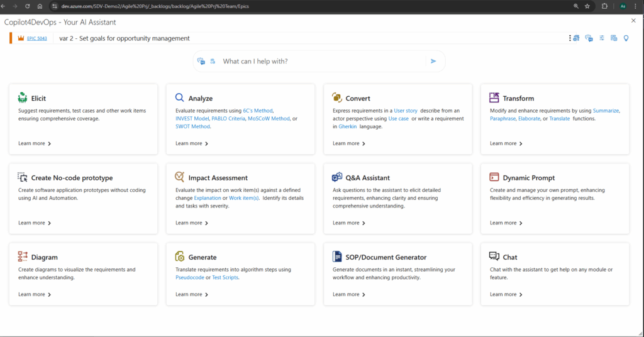Bookmark the page with the star icon
The image size is (644, 337).
click(587, 6)
